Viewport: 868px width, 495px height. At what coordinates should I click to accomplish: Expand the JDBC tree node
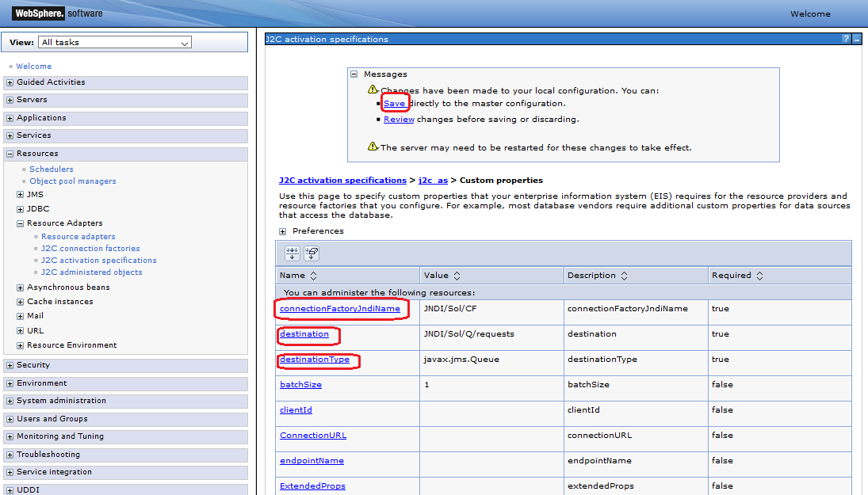click(21, 209)
